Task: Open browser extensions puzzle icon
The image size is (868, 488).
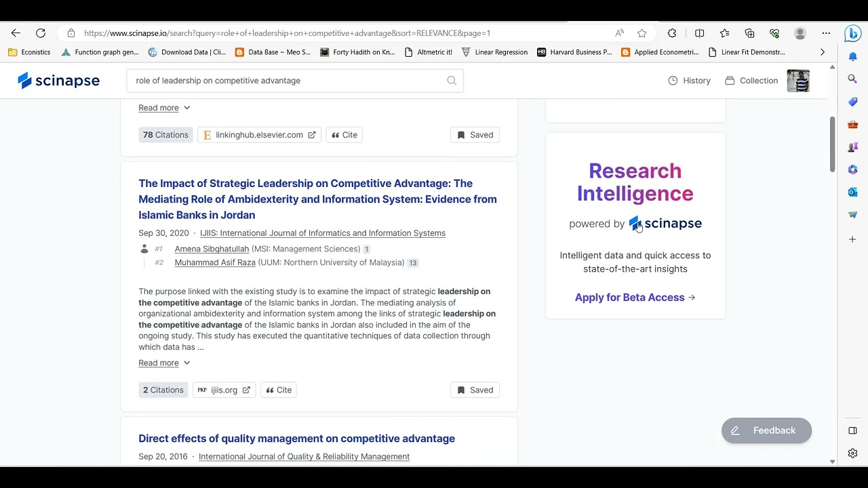Action: 672,33
